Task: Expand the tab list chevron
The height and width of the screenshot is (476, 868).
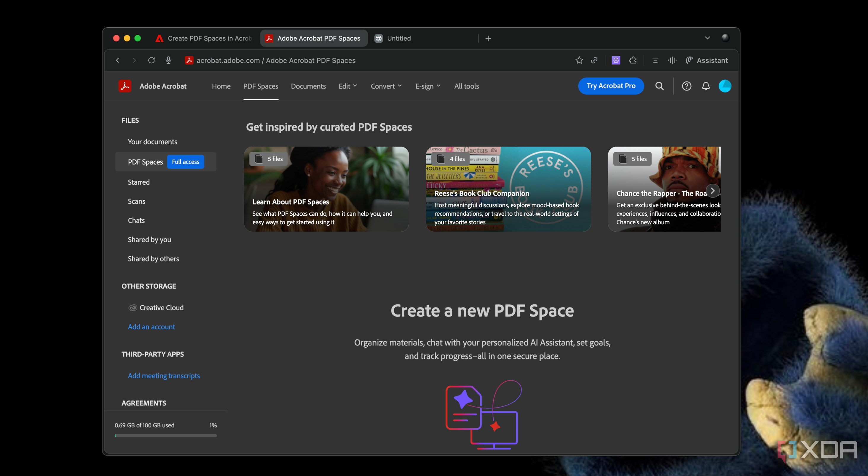Action: (707, 38)
